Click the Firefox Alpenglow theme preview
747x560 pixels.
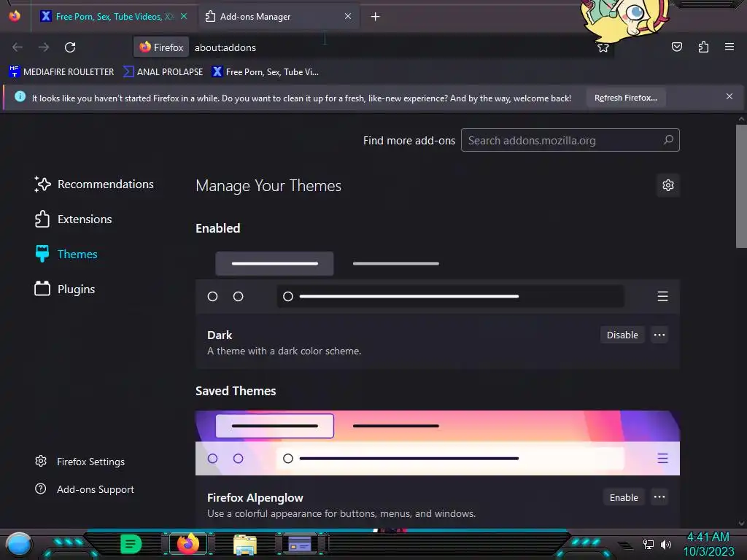coord(438,443)
